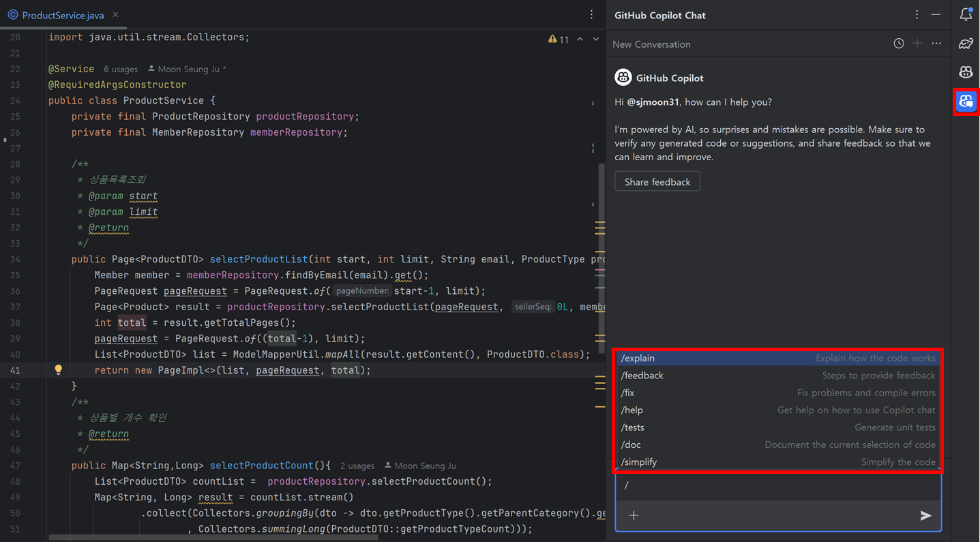Choose the /feedback slash command
980x542 pixels.
pos(778,376)
